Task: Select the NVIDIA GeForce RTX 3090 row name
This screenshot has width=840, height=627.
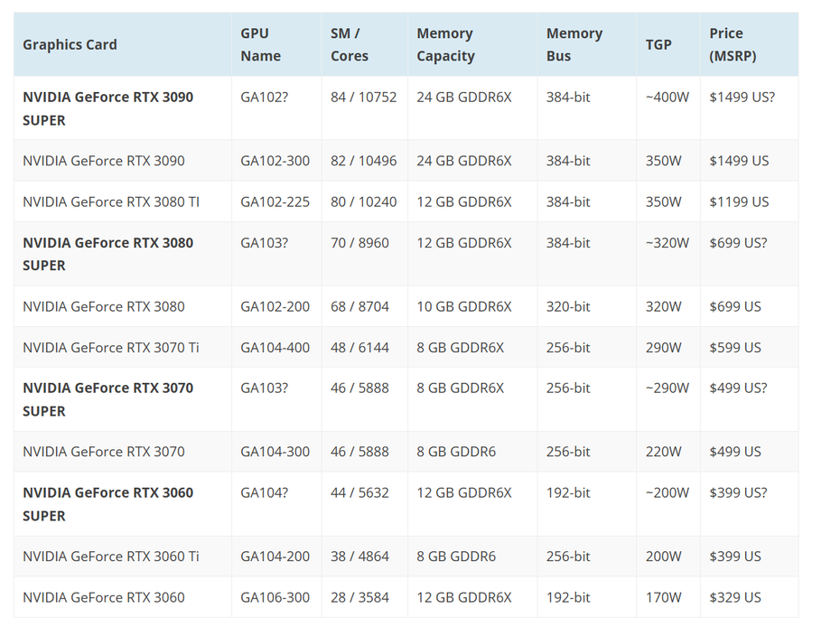Action: pos(103,161)
